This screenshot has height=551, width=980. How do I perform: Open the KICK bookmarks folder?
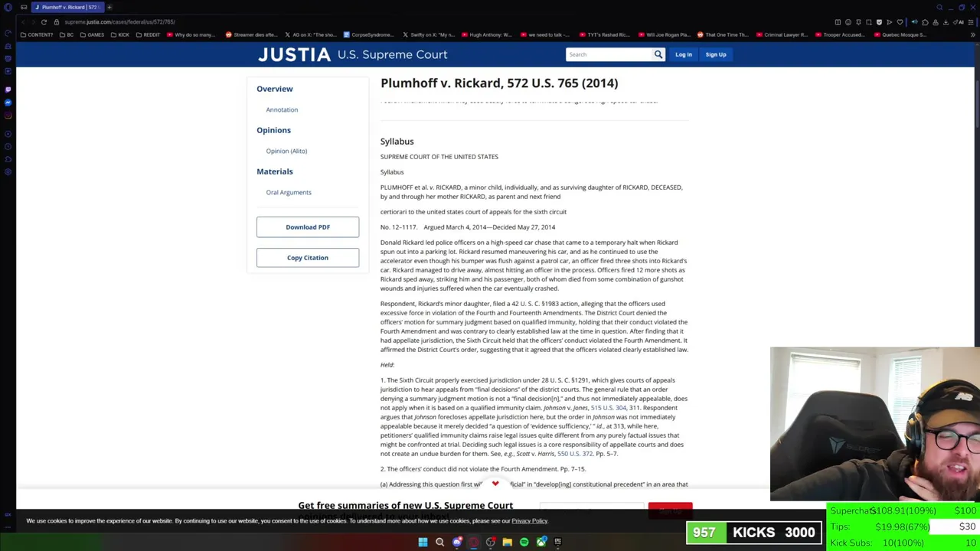point(120,34)
